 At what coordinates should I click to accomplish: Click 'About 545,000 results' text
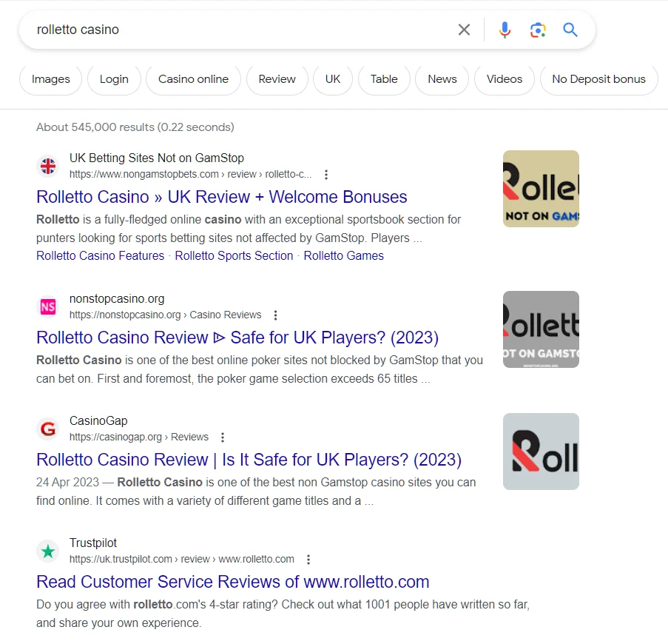95,127
